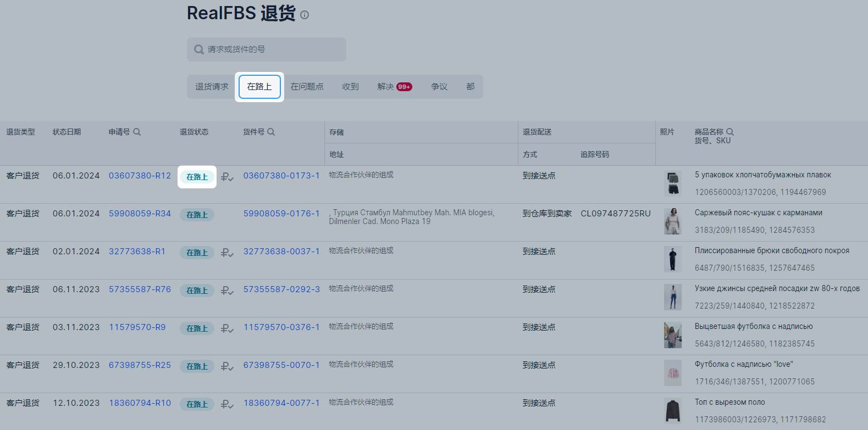868x430 pixels.
Task: Click ruble refund icon in row 57355587-R76
Action: click(227, 291)
